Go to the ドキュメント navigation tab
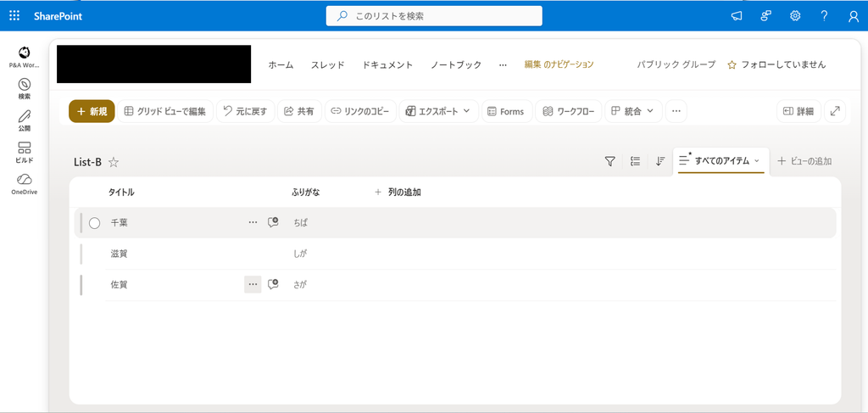 (387, 64)
